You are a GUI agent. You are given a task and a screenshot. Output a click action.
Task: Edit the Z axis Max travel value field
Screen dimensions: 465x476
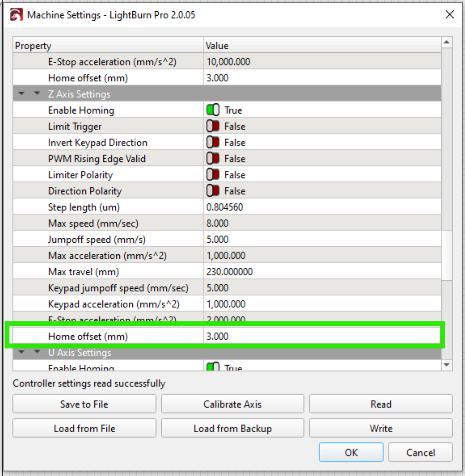click(322, 272)
